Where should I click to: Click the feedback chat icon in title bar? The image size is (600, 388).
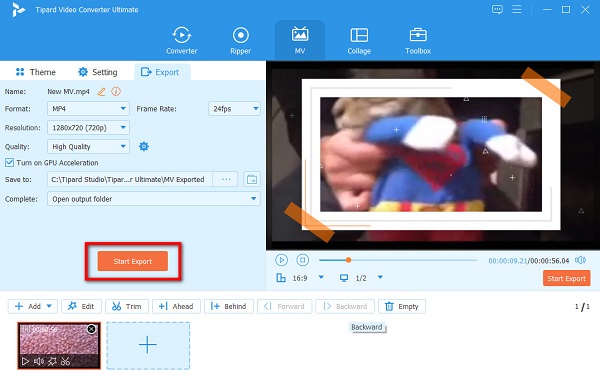(497, 9)
